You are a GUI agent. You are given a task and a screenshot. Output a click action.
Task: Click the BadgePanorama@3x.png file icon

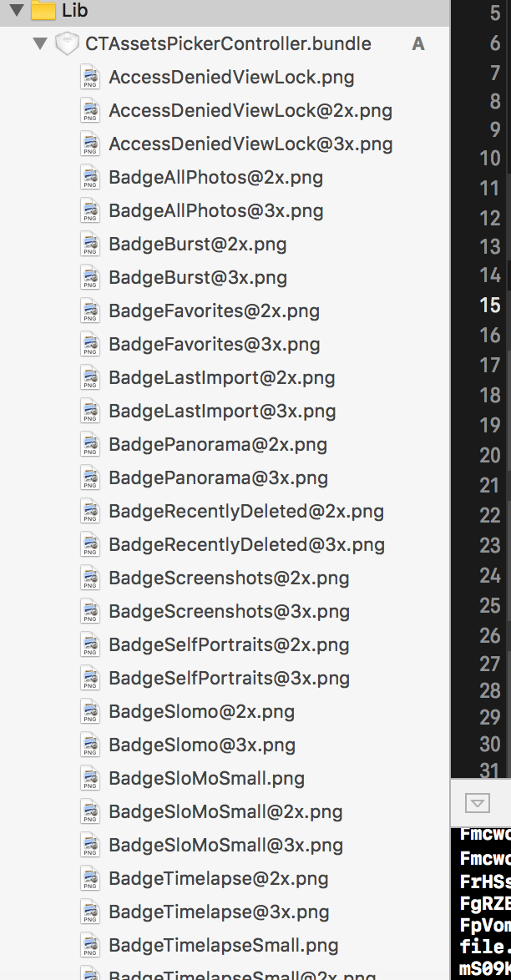click(x=90, y=478)
